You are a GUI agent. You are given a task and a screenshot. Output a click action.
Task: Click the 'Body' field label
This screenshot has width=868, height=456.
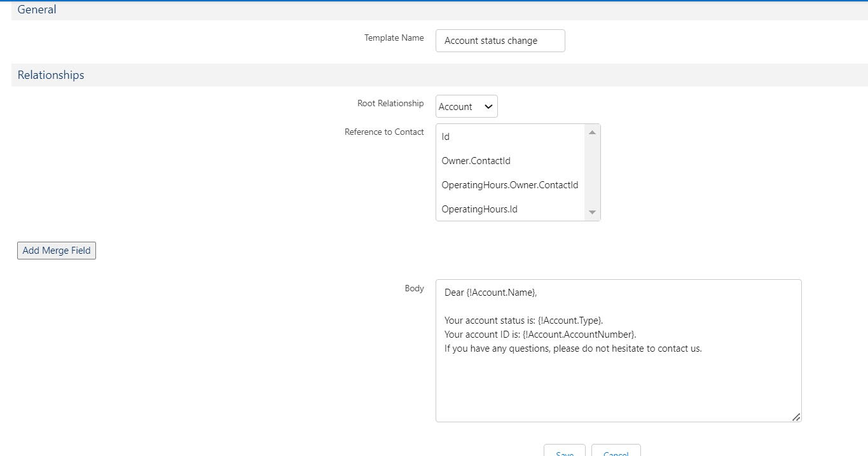414,288
